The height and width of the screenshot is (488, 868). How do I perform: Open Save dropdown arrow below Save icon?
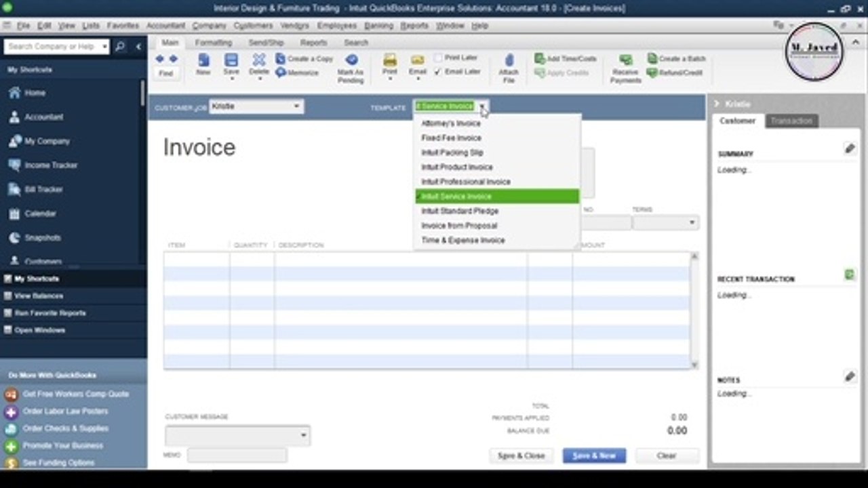[231, 79]
